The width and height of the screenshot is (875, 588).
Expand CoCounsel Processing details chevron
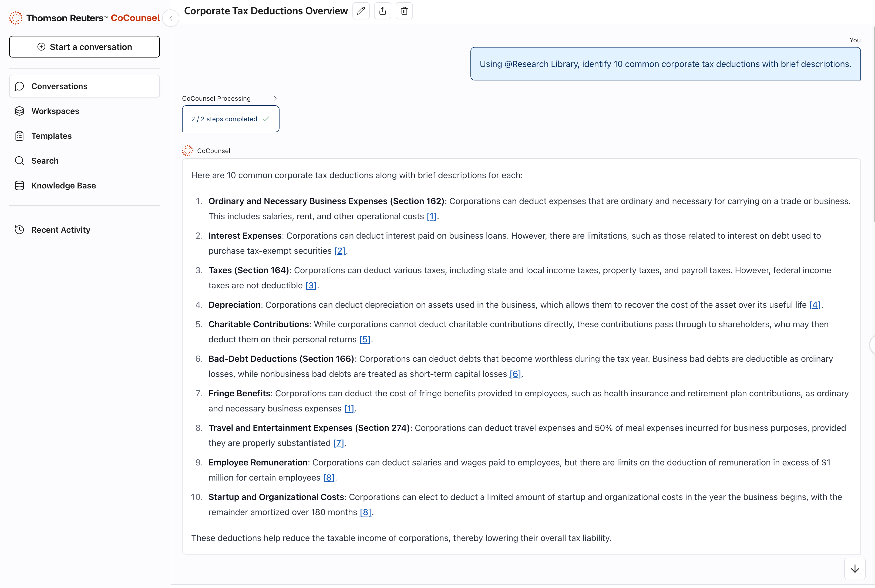[x=275, y=98]
